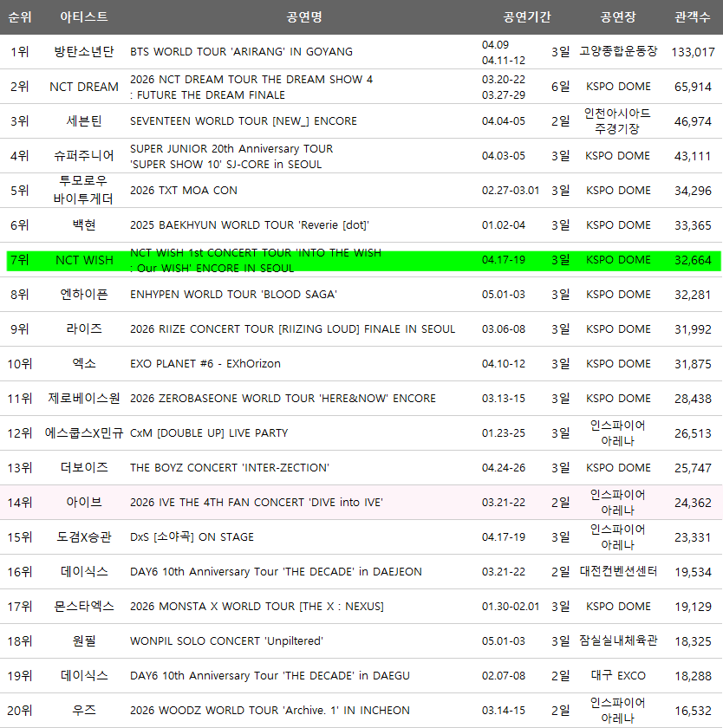Screen dimensions: 723x728
Task: Select THE BOYZ CONCERT 'INTER-ZECTION' title
Action: click(230, 467)
